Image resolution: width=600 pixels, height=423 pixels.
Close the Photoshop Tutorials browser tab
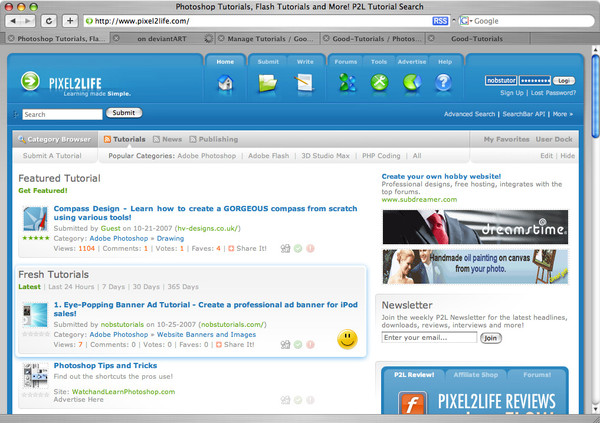click(11, 38)
